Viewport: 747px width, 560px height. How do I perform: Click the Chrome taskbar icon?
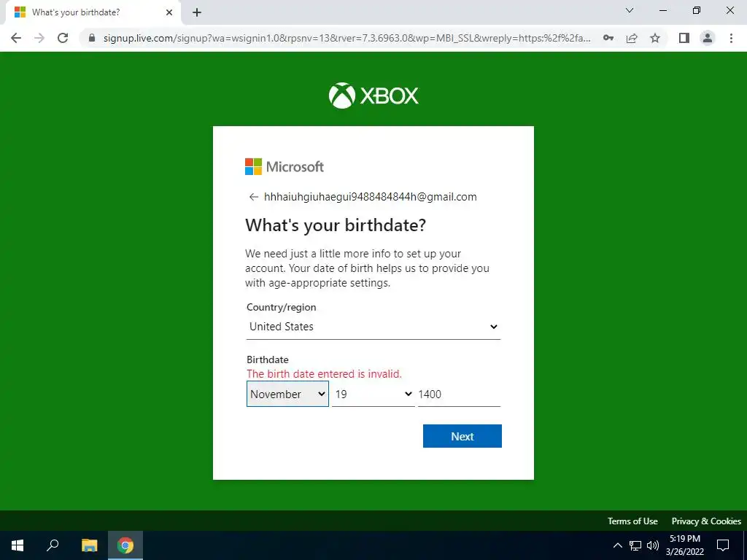click(125, 545)
